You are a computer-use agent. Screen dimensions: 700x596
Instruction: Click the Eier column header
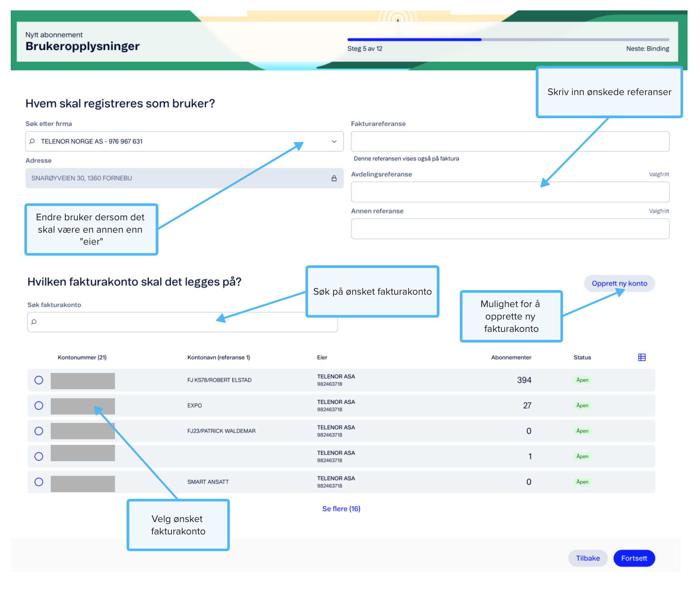click(322, 358)
